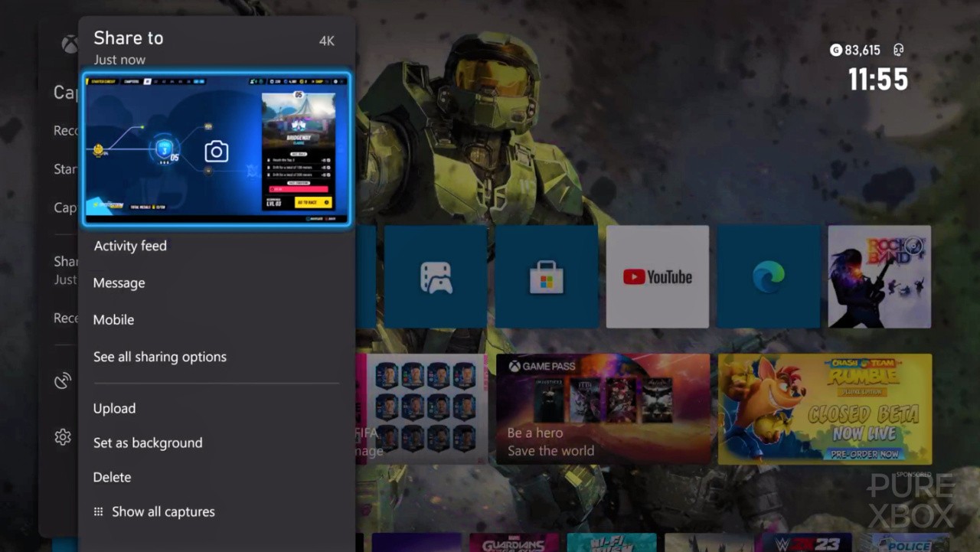
Task: Open the Microsoft Store tile
Action: [x=547, y=276]
